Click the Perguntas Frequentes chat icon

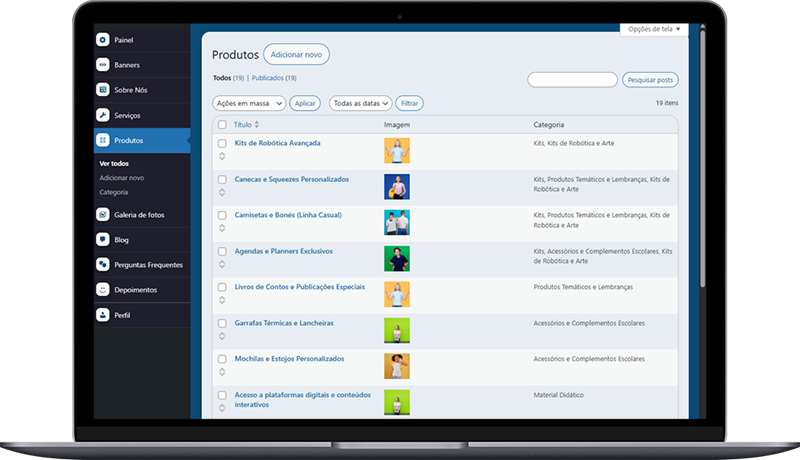click(103, 265)
